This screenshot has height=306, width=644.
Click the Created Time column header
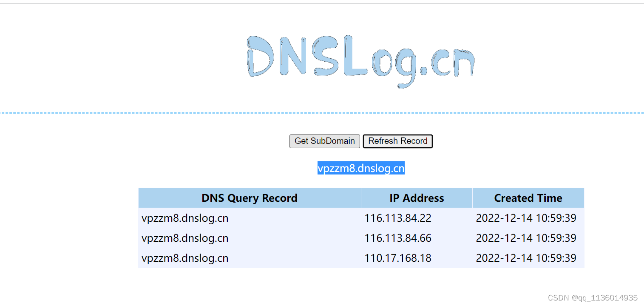click(x=528, y=198)
